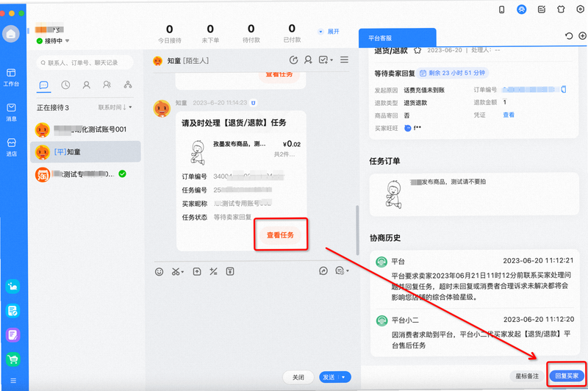This screenshot has height=391, width=588.
Task: Select the recent contacts clock icon
Action: [65, 85]
